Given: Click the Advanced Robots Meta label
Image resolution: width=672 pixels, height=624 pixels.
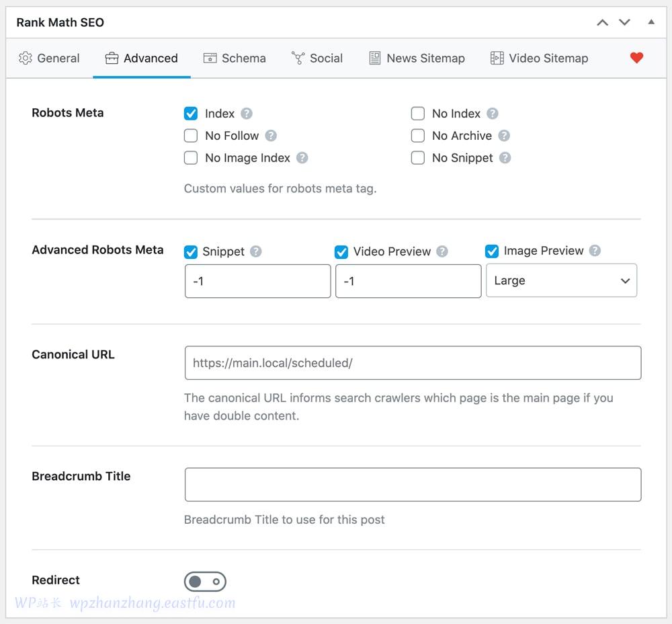Looking at the screenshot, I should (97, 250).
